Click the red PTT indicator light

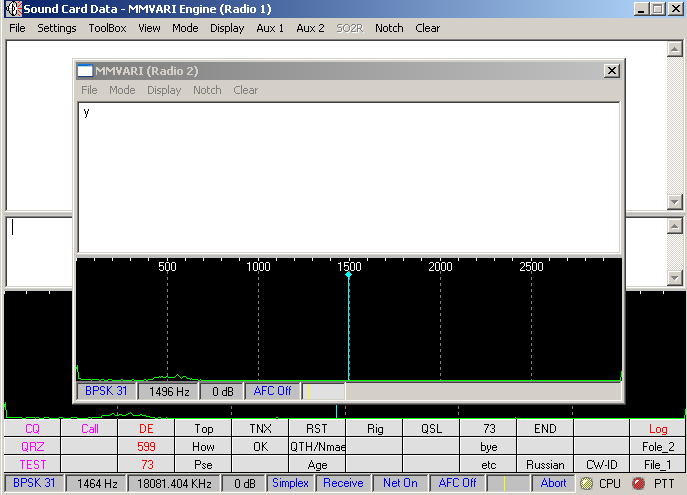[x=639, y=483]
